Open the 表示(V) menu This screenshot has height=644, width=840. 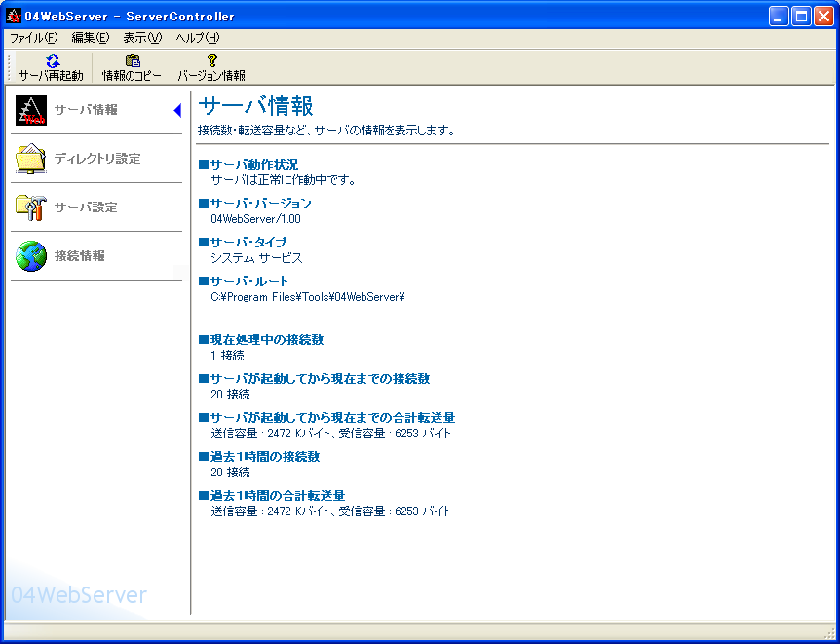(x=142, y=38)
